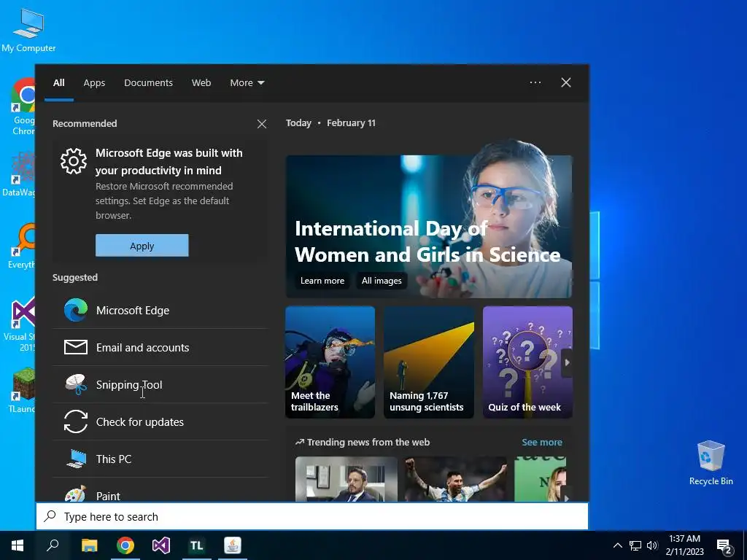The height and width of the screenshot is (560, 747).
Task: Switch to the Documents search tab
Action: [x=149, y=83]
